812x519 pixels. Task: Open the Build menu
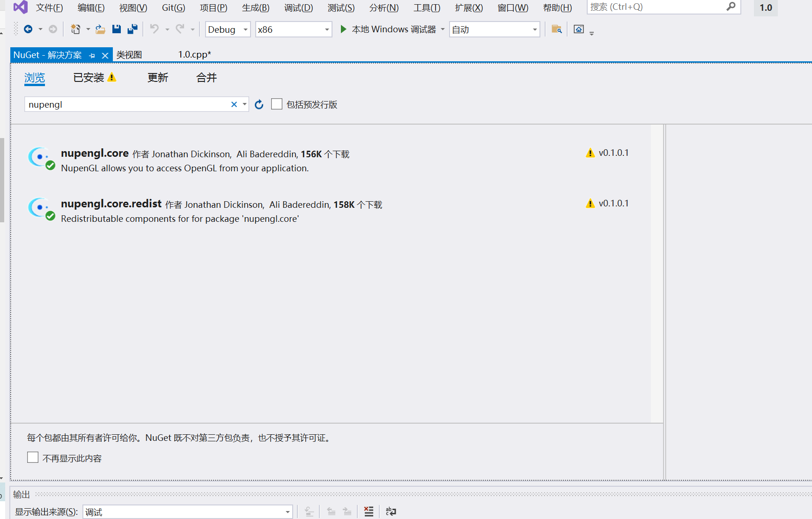click(x=256, y=7)
